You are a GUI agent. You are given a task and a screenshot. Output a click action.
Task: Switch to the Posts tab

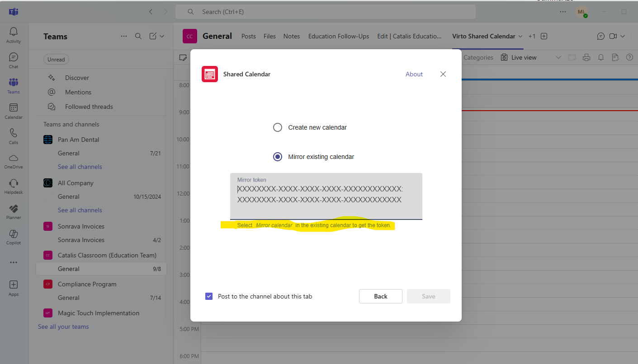249,36
